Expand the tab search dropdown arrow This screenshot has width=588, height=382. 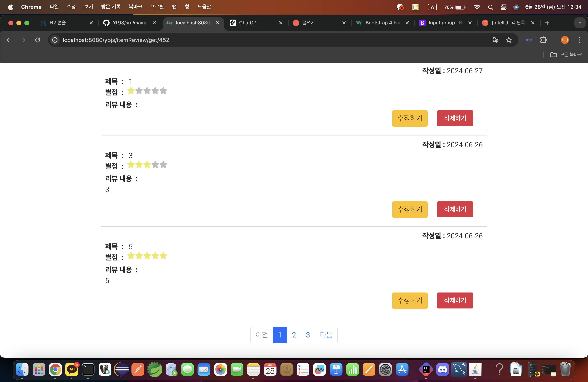coord(580,23)
